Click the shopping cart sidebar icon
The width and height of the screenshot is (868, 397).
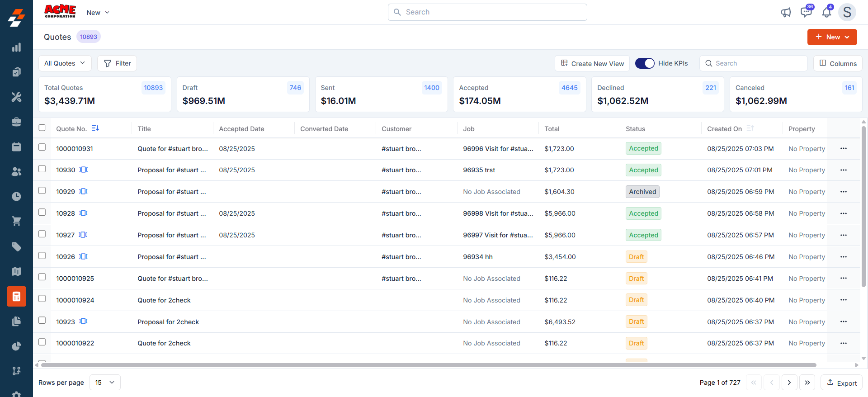(x=16, y=221)
